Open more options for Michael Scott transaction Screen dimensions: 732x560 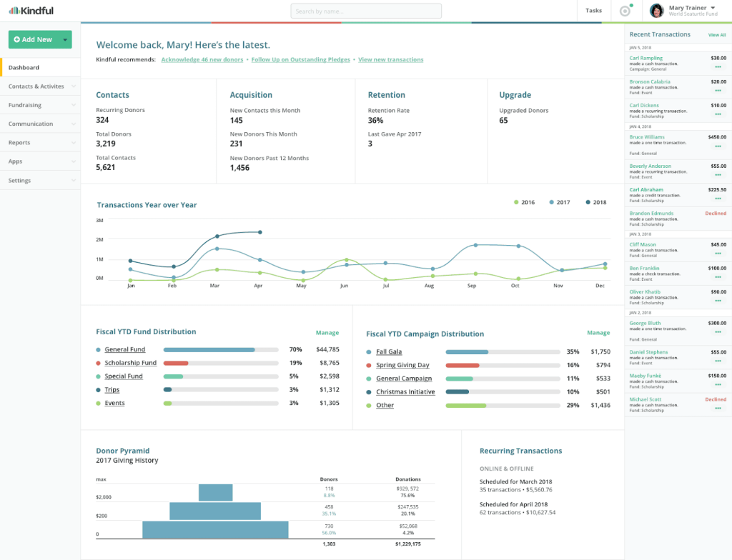(x=718, y=409)
